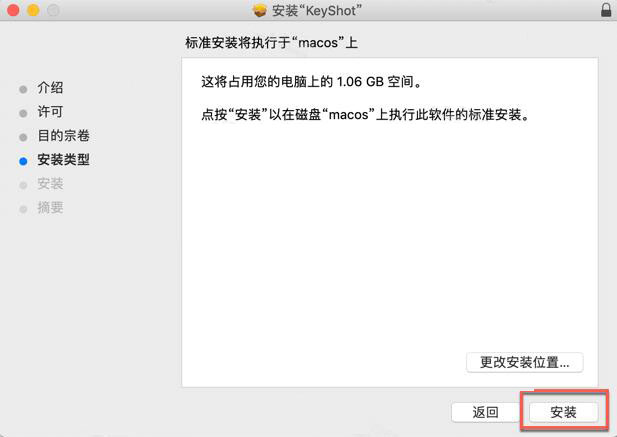Click the window title 安装“KeyShot”
Screen dimensions: 617x437
coord(316,11)
